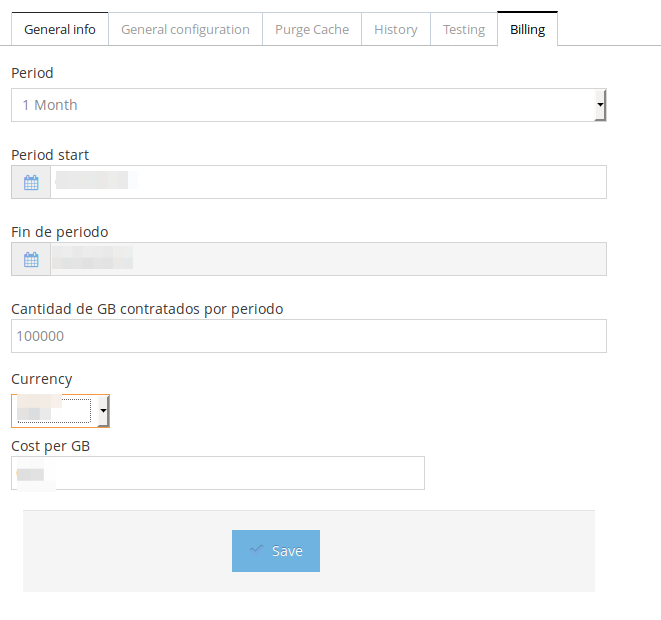
Task: Click the Cost per GB input field
Action: [x=218, y=473]
